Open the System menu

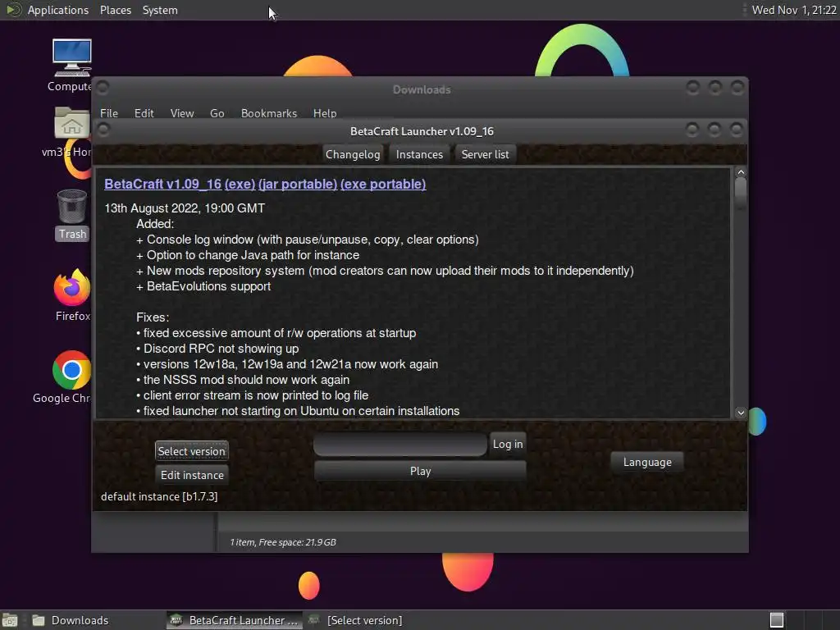click(160, 10)
